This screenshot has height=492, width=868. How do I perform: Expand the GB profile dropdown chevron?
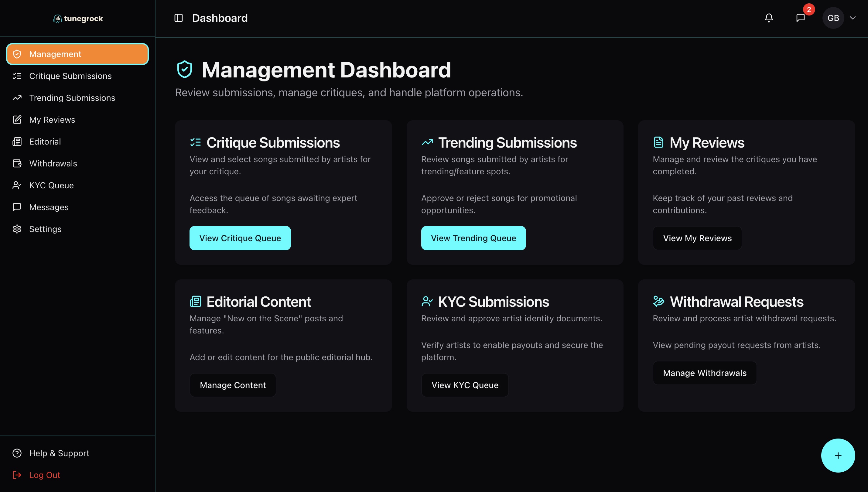[x=853, y=18]
